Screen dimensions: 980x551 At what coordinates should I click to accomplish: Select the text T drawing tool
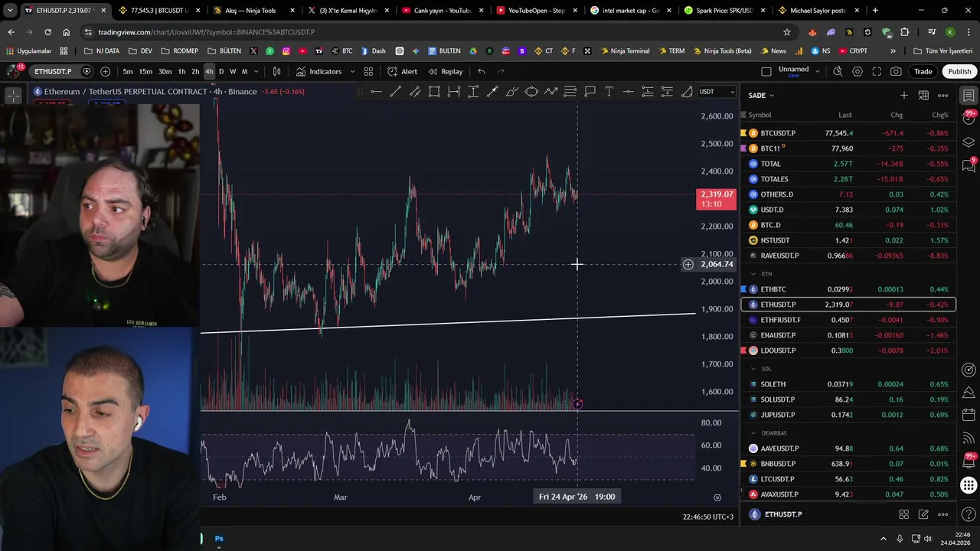609,92
